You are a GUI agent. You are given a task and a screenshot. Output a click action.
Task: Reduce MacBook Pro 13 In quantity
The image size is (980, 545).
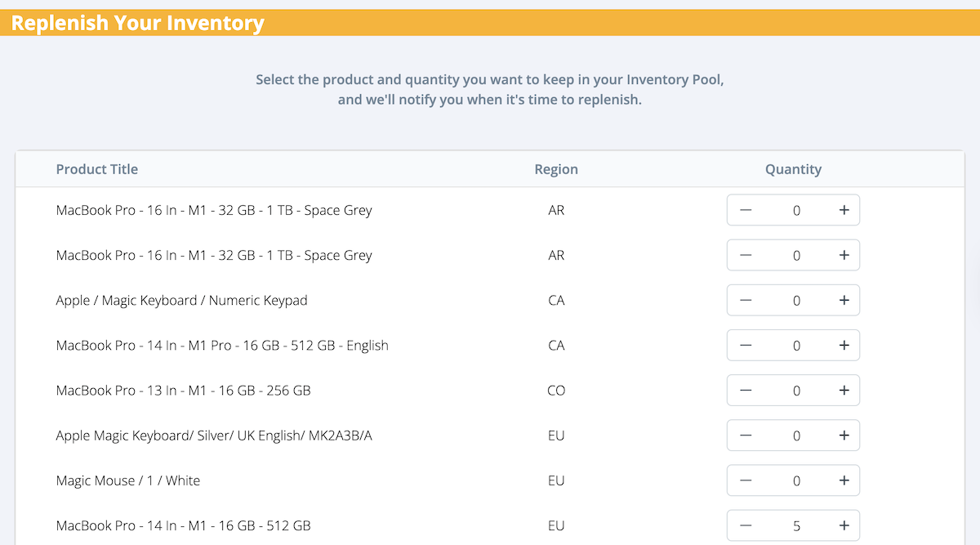click(745, 391)
